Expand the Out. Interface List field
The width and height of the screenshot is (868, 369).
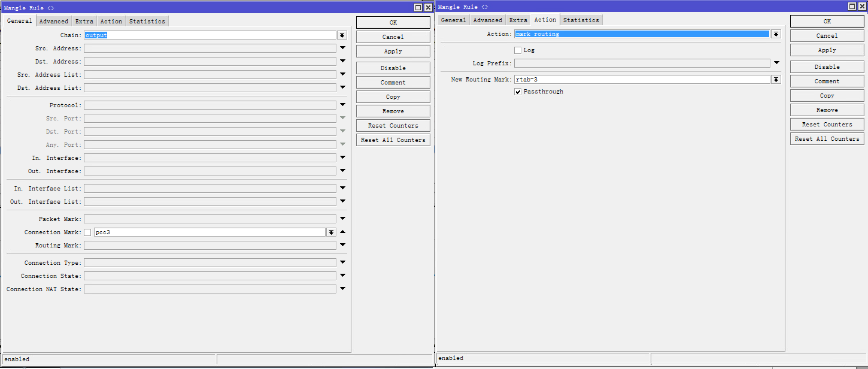[343, 201]
